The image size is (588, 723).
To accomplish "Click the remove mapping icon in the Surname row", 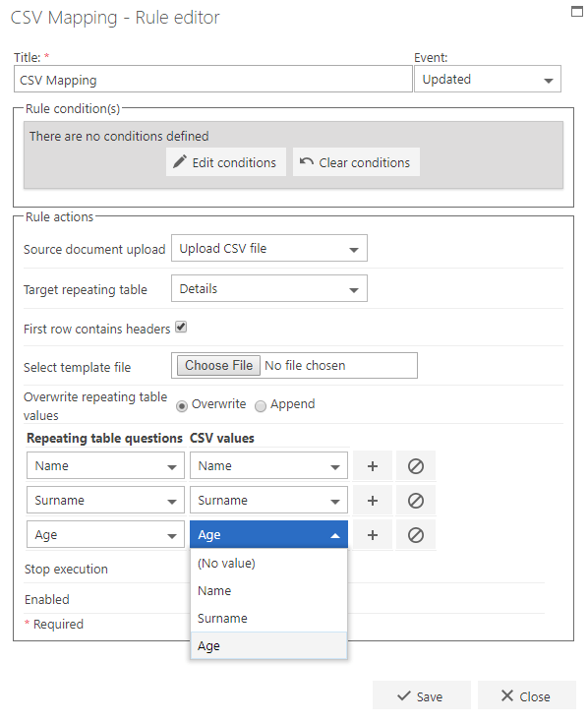I will (x=416, y=501).
